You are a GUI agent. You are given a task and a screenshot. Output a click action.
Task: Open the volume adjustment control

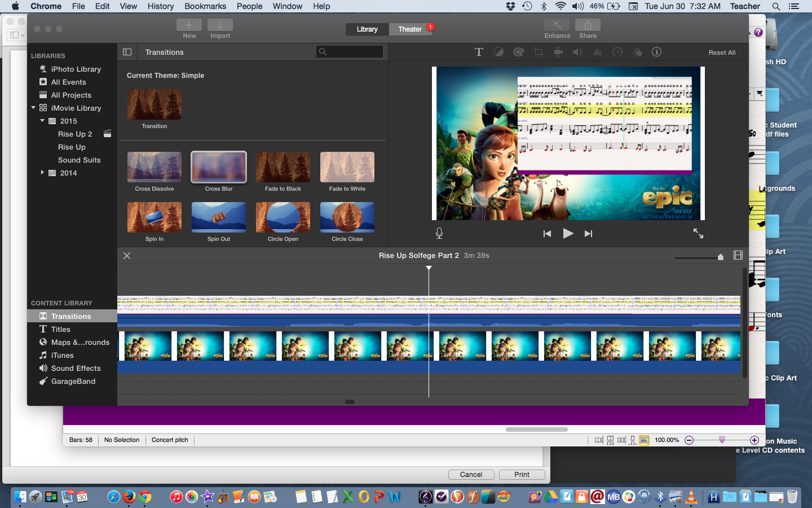(577, 52)
